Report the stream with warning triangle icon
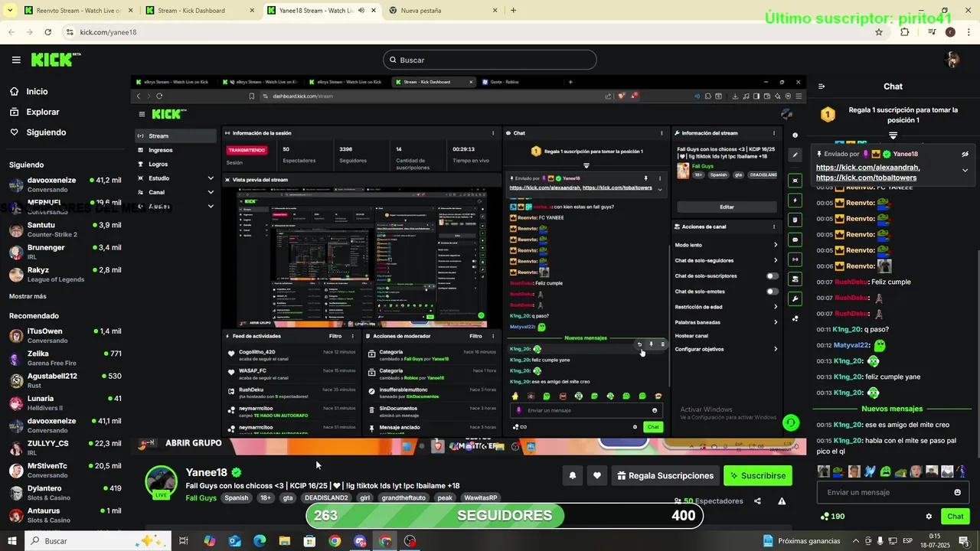This screenshot has height=551, width=980. (x=782, y=501)
